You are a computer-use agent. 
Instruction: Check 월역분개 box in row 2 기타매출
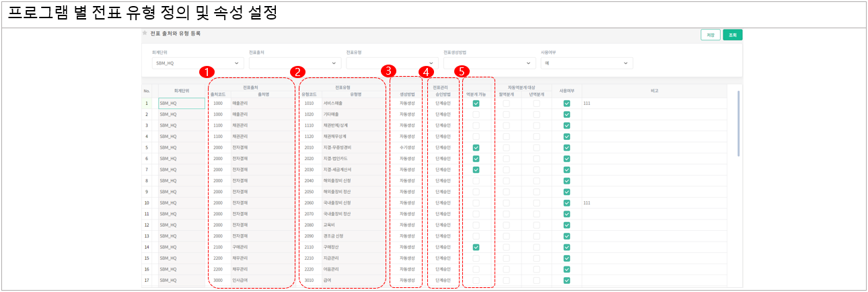pyautogui.click(x=506, y=114)
